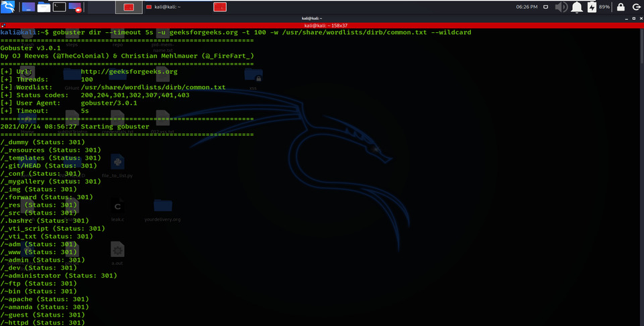The image size is (644, 326).
Task: Switch to the highlighted red terminal taskbar button
Action: tap(129, 7)
